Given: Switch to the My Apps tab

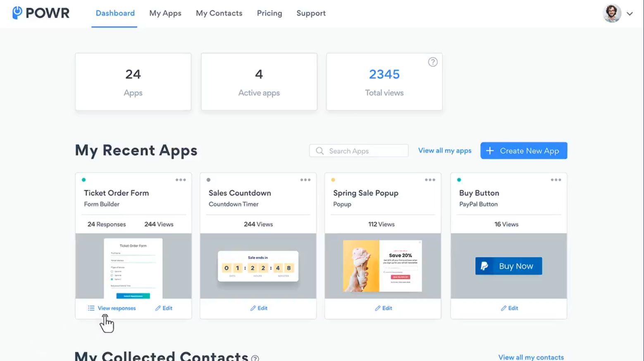Looking at the screenshot, I should 165,13.
